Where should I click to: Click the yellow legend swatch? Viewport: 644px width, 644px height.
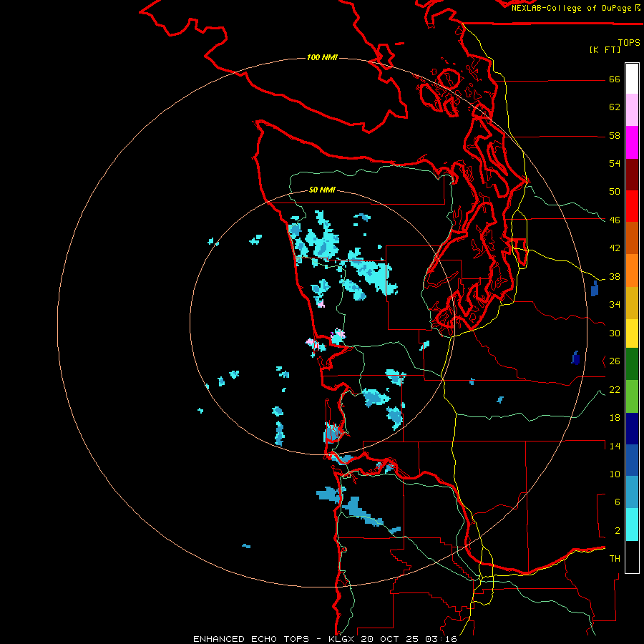point(632,333)
